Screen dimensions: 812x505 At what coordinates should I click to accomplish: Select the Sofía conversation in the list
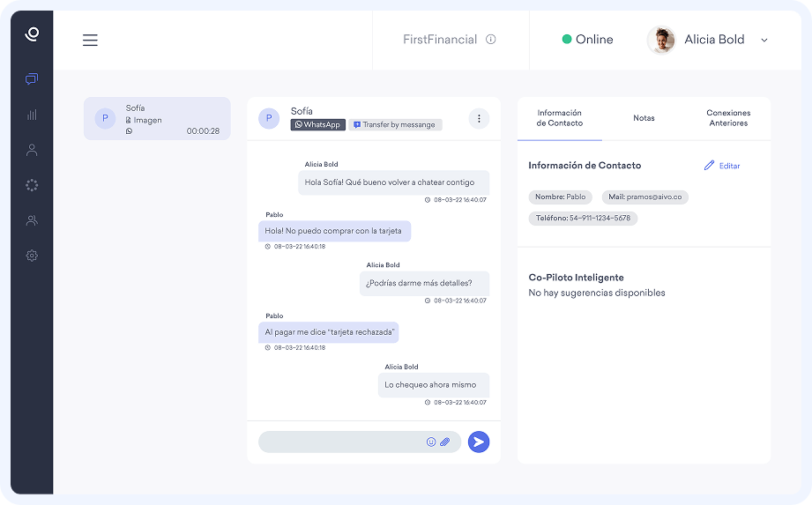(157, 119)
